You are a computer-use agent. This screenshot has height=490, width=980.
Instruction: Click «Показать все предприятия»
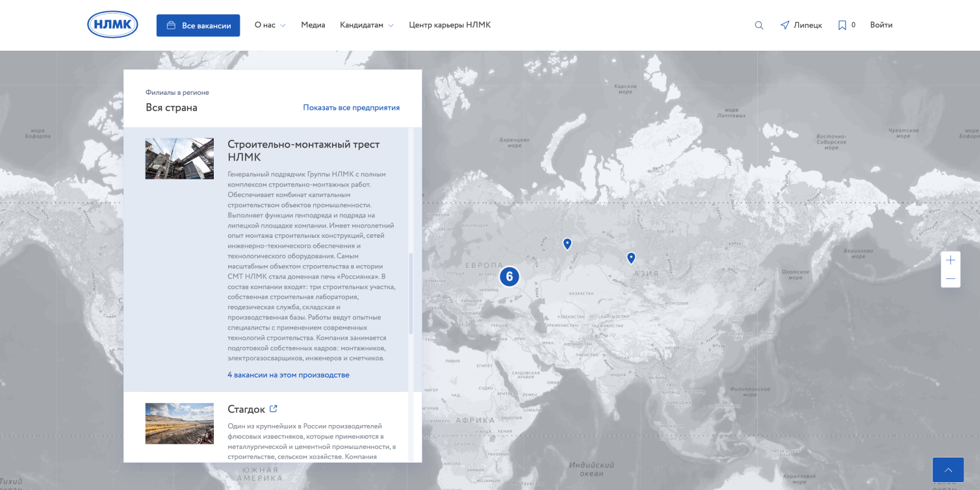point(352,107)
